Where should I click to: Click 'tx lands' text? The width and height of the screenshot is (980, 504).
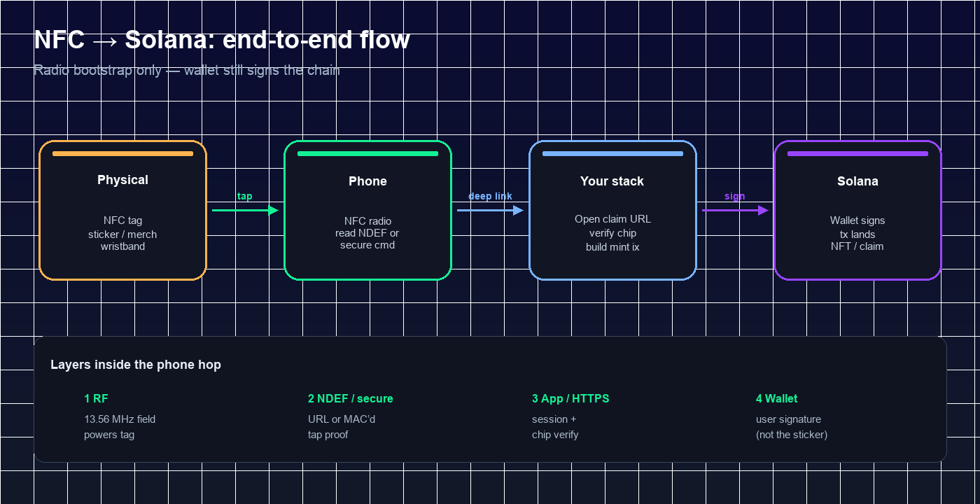point(857,234)
